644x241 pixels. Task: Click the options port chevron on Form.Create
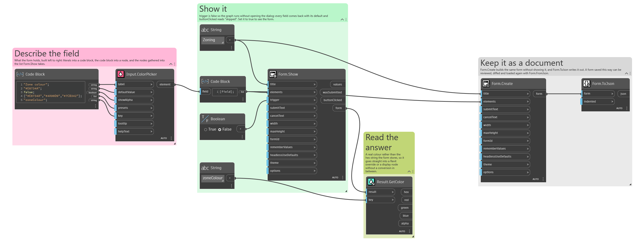point(528,172)
